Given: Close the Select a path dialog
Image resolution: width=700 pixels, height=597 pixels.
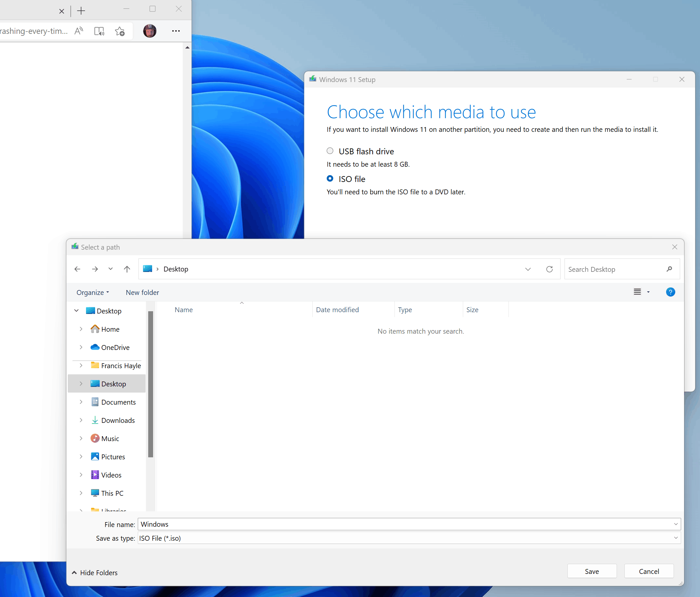Looking at the screenshot, I should [x=675, y=247].
